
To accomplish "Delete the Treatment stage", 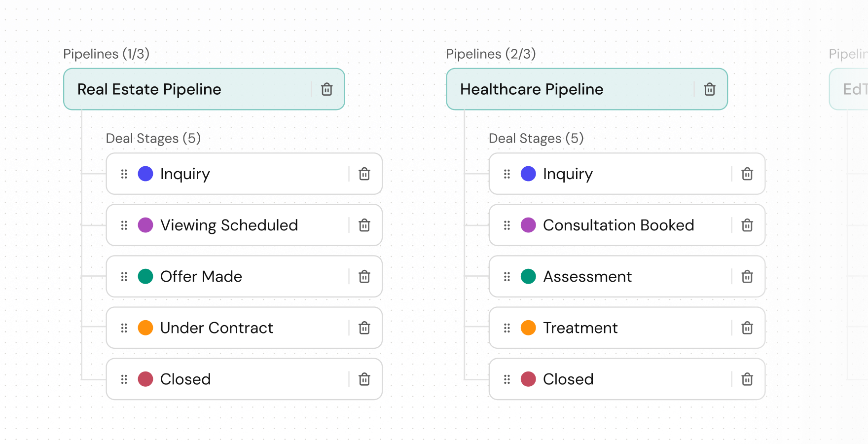I will click(747, 328).
